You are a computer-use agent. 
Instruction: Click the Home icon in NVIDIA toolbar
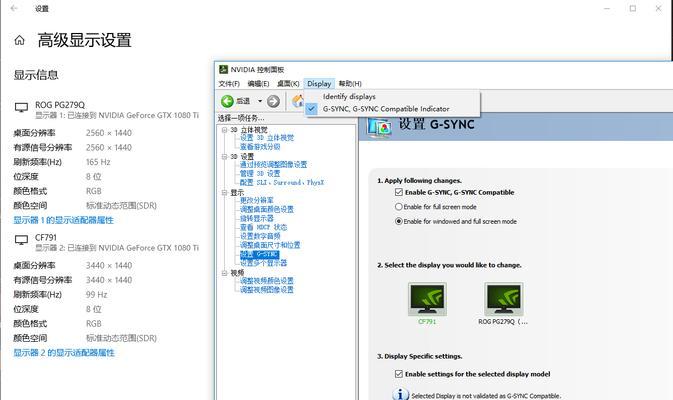(x=298, y=101)
